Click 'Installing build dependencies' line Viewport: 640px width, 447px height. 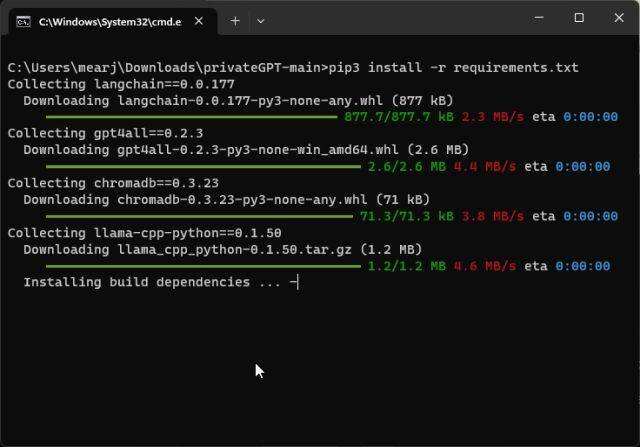(x=161, y=282)
